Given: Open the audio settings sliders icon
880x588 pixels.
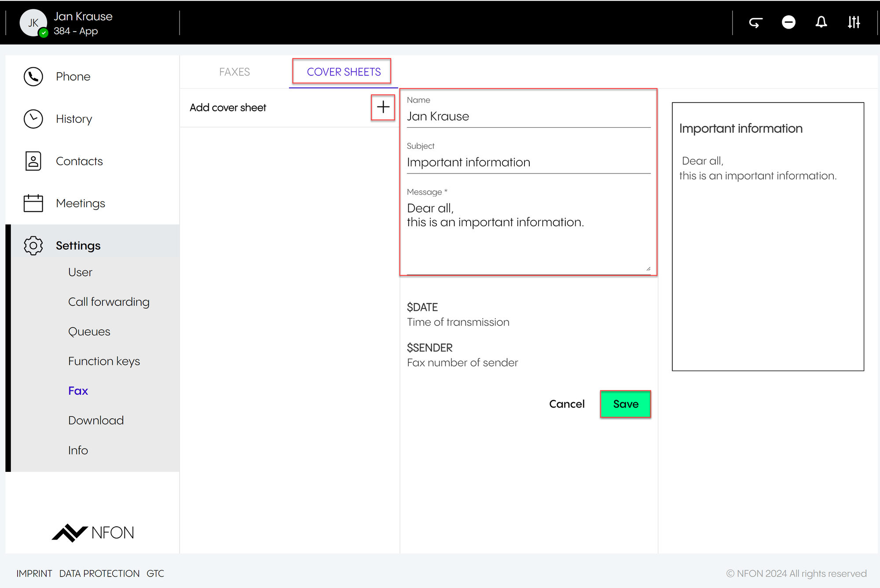Looking at the screenshot, I should [854, 22].
